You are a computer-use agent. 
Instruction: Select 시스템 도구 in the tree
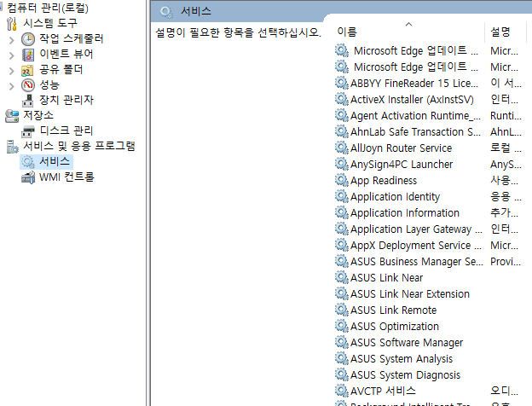50,23
